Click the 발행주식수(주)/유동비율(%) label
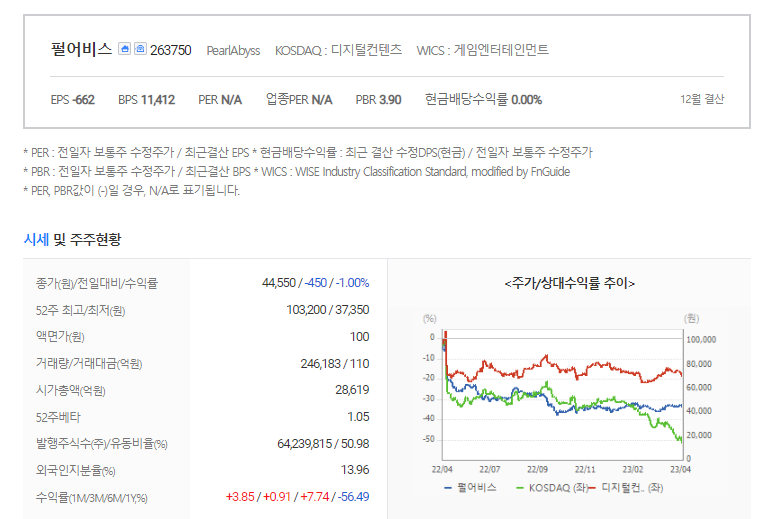This screenshot has height=519, width=762. point(102,444)
